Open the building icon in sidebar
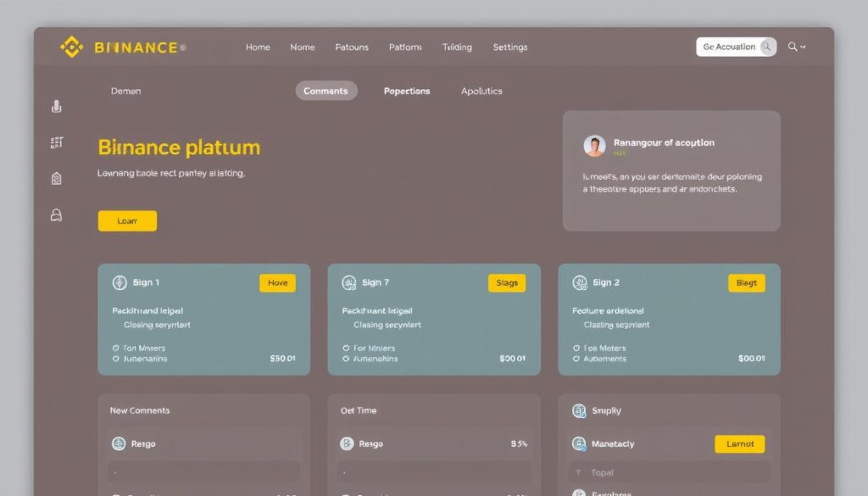This screenshot has height=496, width=868. (x=57, y=178)
